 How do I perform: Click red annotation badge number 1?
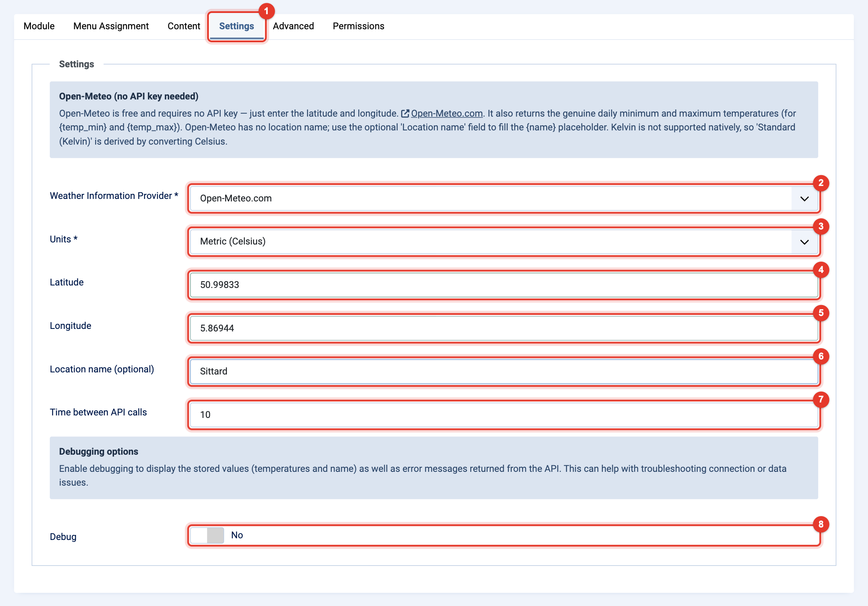point(266,11)
